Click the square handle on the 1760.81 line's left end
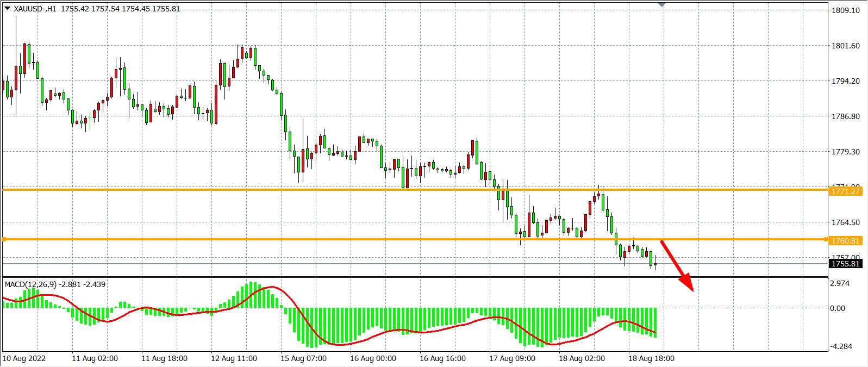 tap(4, 239)
